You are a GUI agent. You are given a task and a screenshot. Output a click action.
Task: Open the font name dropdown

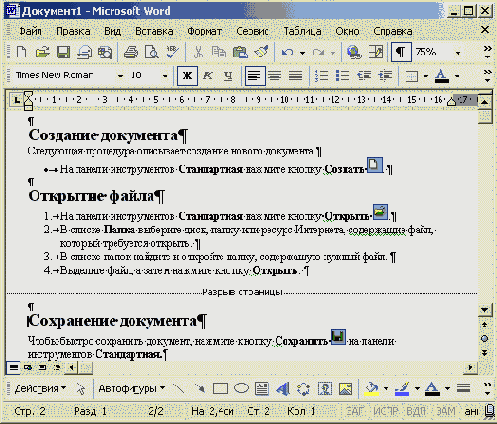tap(120, 76)
